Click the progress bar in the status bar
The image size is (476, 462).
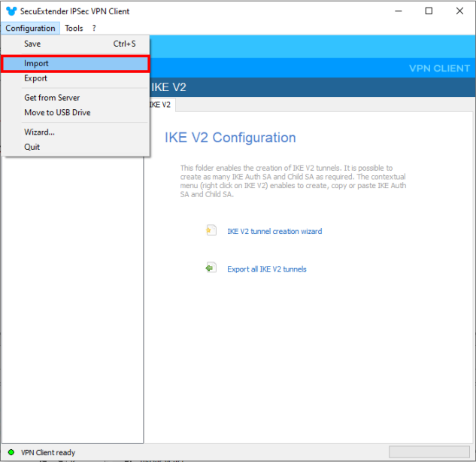(x=428, y=451)
